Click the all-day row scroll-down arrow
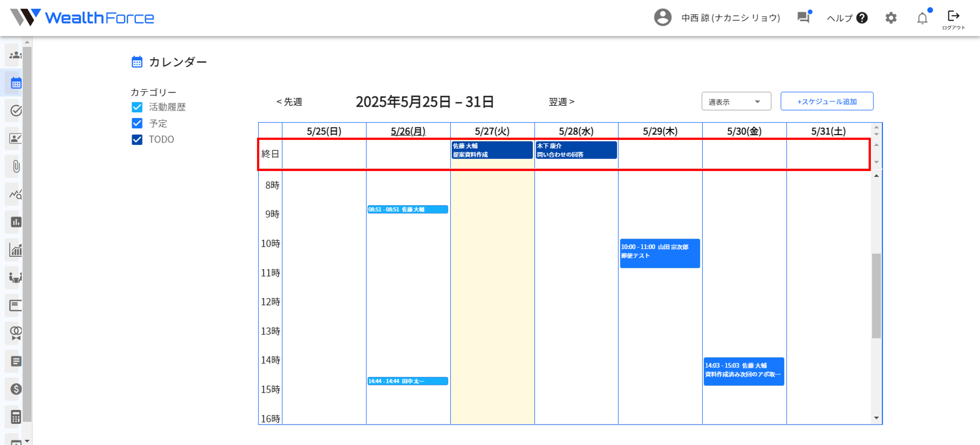 tap(876, 162)
